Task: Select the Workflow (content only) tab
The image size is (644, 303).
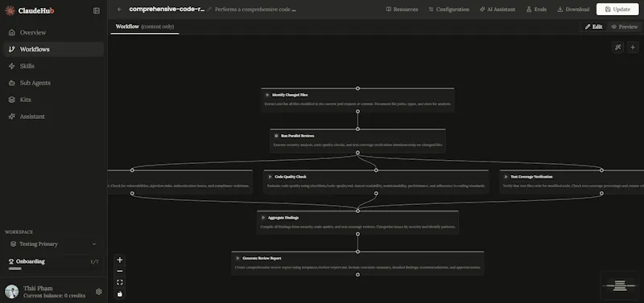Action: (x=145, y=27)
